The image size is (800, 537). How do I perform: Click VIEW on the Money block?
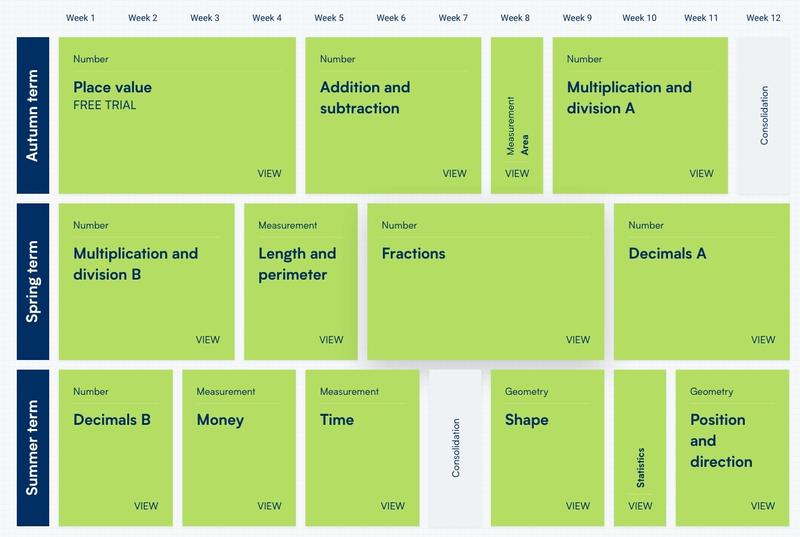[269, 506]
